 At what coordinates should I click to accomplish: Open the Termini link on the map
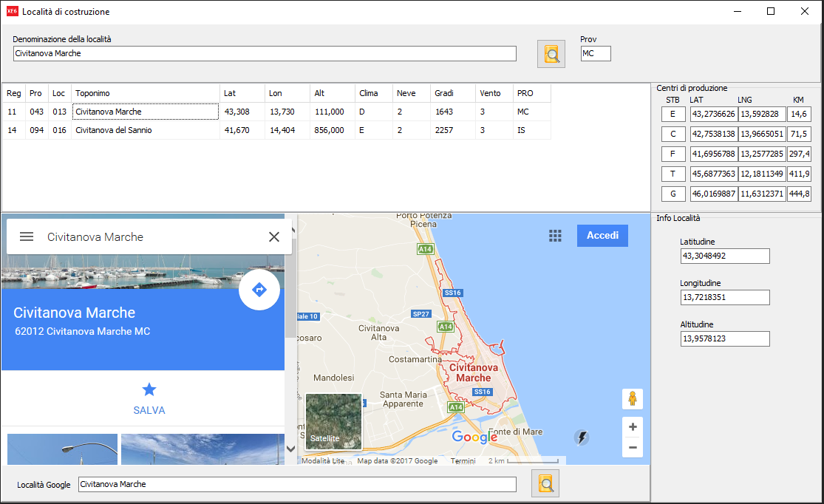click(x=463, y=461)
